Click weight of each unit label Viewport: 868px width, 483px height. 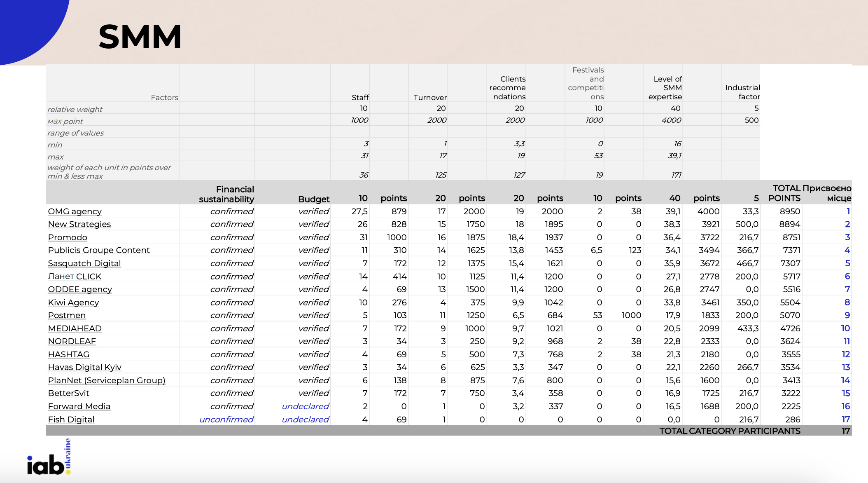pos(109,172)
